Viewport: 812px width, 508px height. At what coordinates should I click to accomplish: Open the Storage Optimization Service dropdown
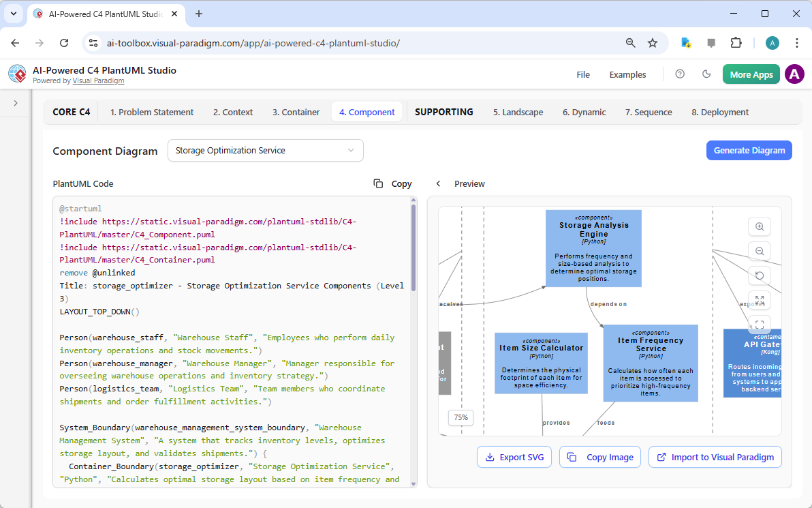tap(265, 150)
